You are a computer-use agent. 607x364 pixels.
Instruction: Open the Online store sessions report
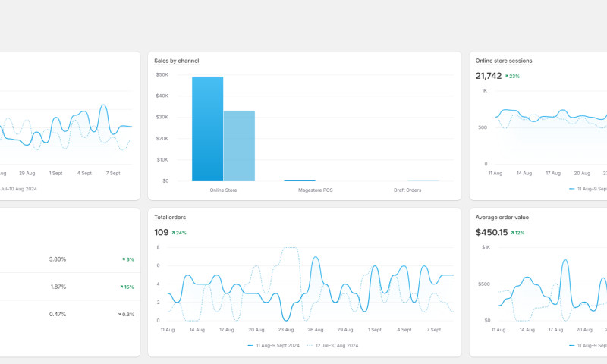point(503,61)
